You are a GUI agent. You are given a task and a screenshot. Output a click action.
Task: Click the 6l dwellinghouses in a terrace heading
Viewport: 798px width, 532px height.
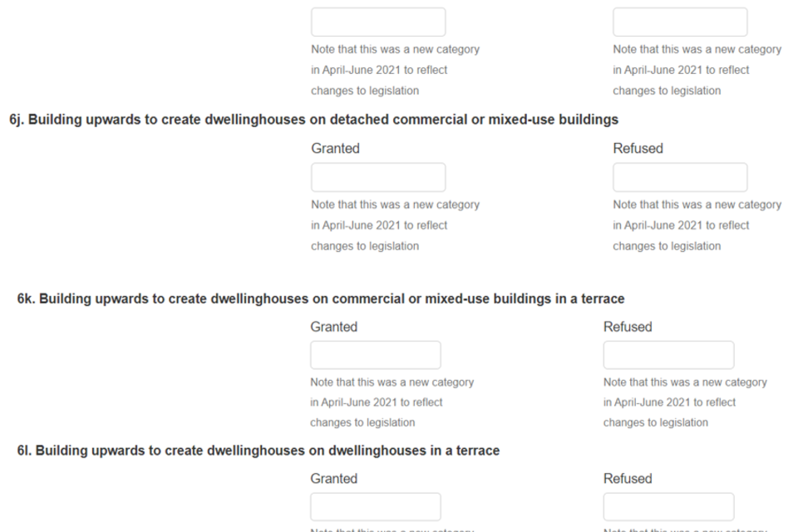tap(259, 451)
